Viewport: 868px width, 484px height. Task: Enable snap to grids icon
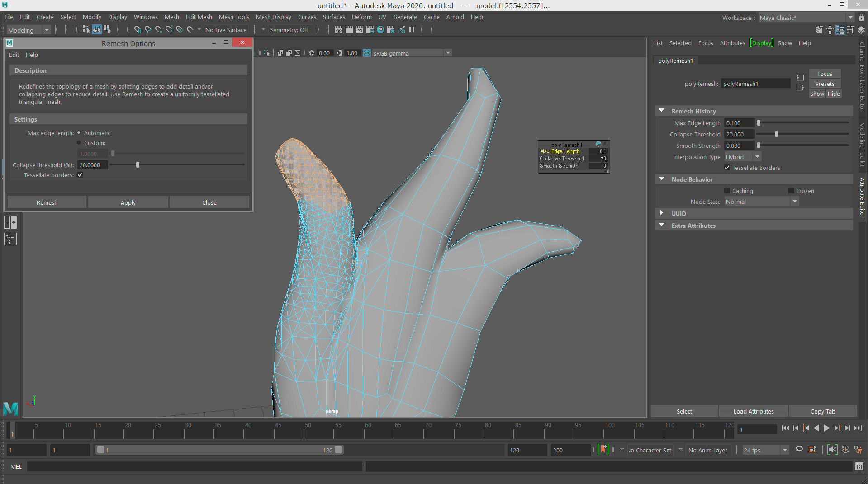pyautogui.click(x=138, y=30)
